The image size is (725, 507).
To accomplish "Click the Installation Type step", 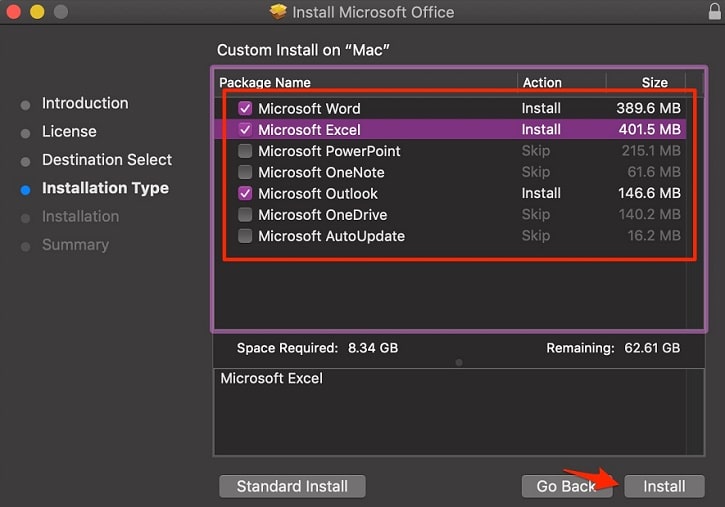I will (x=105, y=188).
